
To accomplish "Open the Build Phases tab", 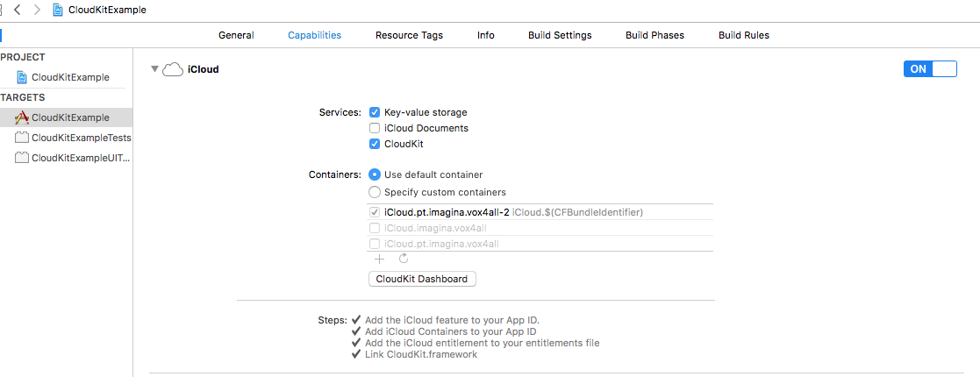I will (655, 35).
